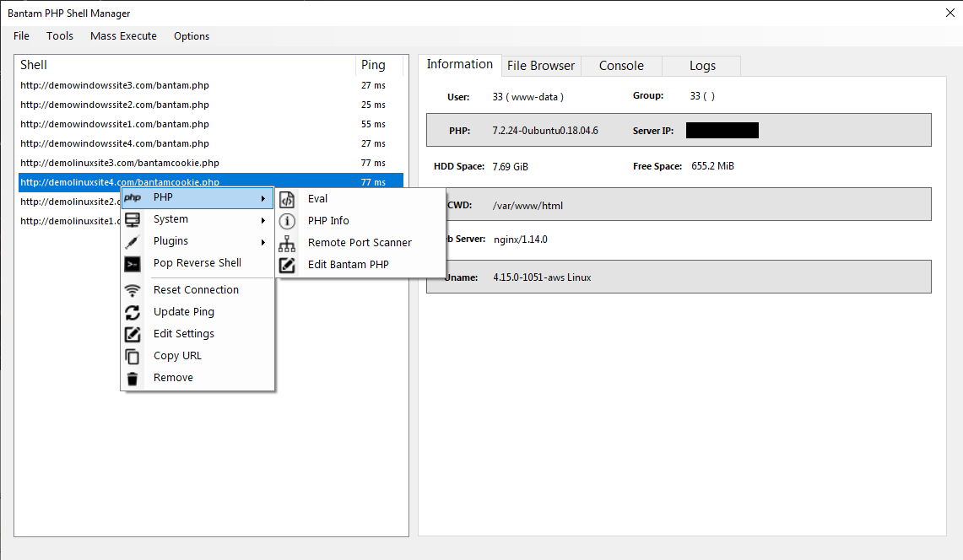Expand the Plugins submenu

(170, 240)
